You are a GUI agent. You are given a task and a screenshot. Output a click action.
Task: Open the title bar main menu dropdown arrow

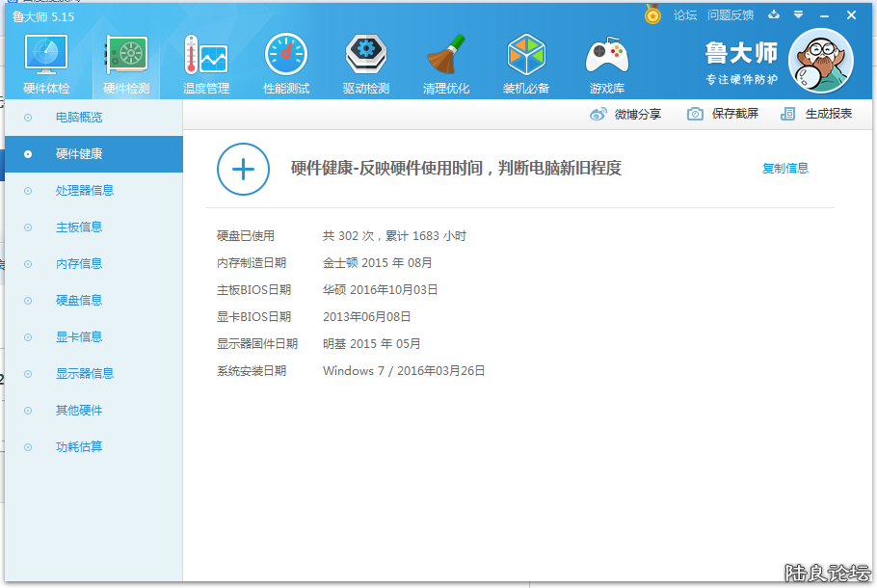(798, 15)
